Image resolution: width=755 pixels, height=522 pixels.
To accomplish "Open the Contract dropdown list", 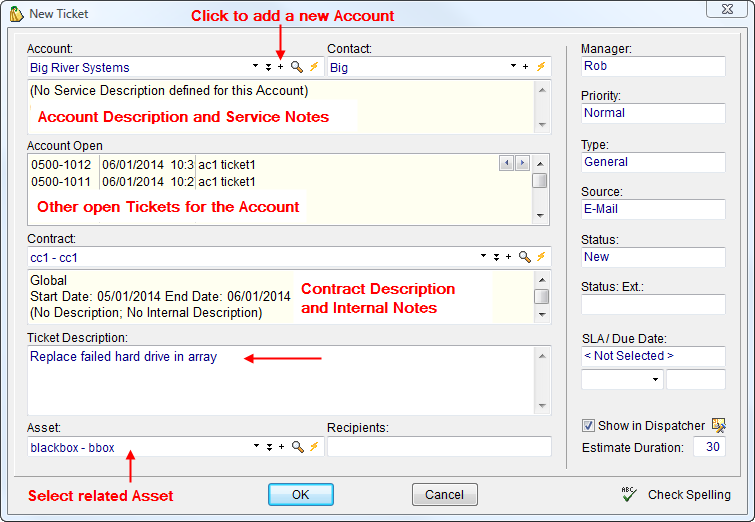I will point(483,257).
